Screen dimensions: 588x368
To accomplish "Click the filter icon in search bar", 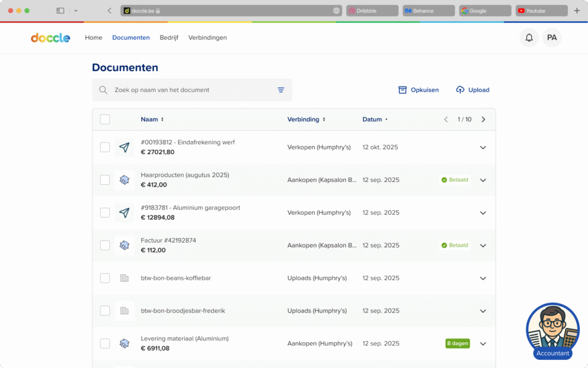I will click(x=280, y=90).
